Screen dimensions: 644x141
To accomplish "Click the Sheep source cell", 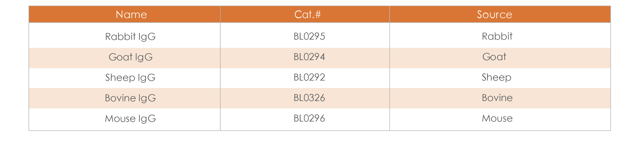I will click(500, 78).
